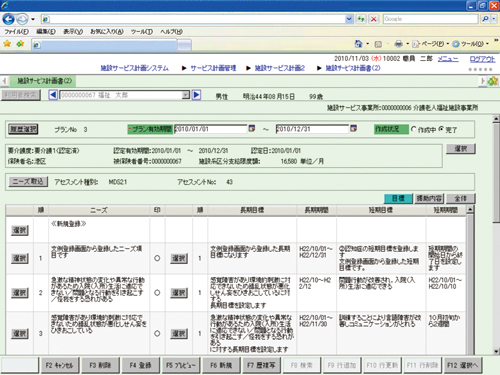The image size is (500, 375).
Task: Click the needs 選択 button in row 2
Action: coord(20,293)
